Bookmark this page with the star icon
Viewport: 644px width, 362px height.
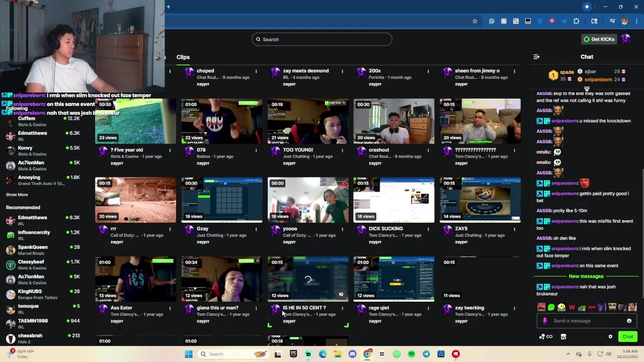click(474, 21)
